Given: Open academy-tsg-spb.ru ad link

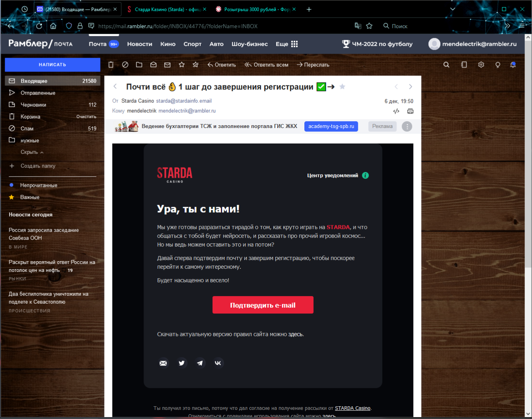Looking at the screenshot, I should point(331,126).
